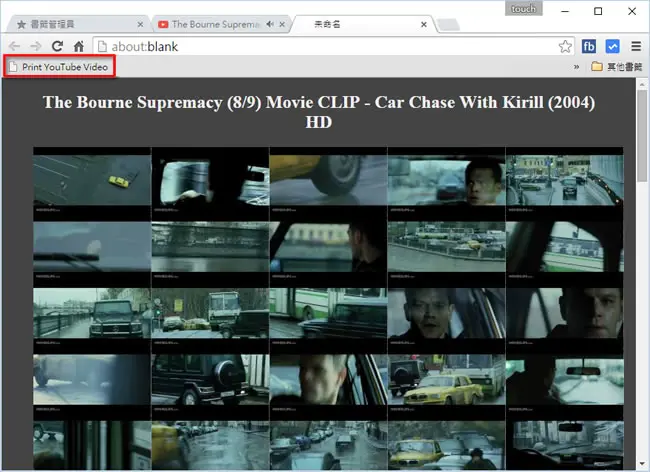Mute The Bourne Supremacy tab audio icon
Viewport: 650px width, 472px height.
270,24
